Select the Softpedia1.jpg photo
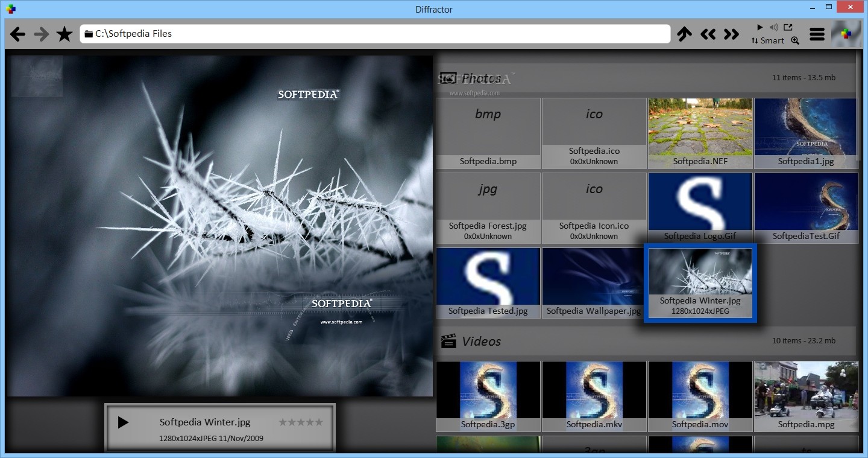The image size is (868, 458). click(x=806, y=133)
